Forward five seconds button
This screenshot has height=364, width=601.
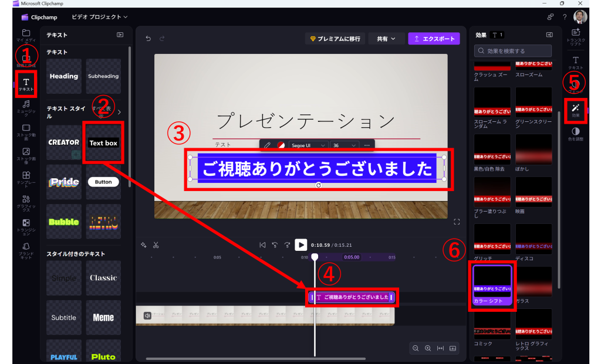[x=287, y=245]
